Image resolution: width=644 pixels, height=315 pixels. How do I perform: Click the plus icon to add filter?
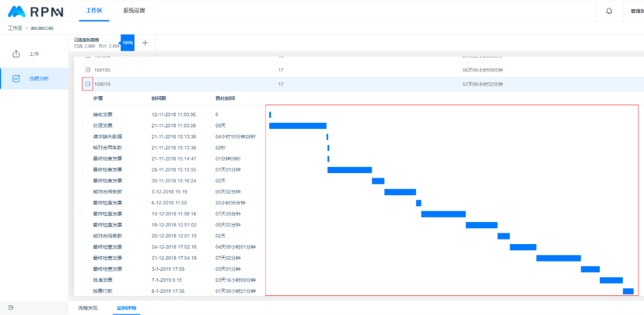[145, 43]
